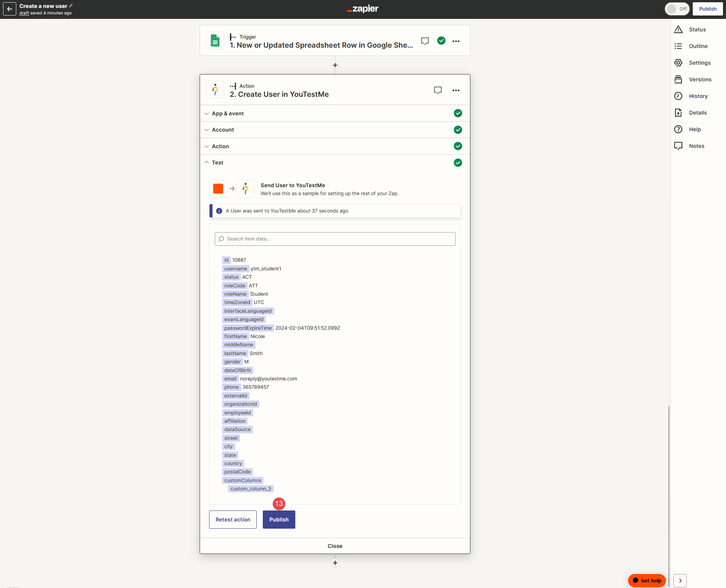Open the Details panel label
The width and height of the screenshot is (726, 588).
point(698,113)
